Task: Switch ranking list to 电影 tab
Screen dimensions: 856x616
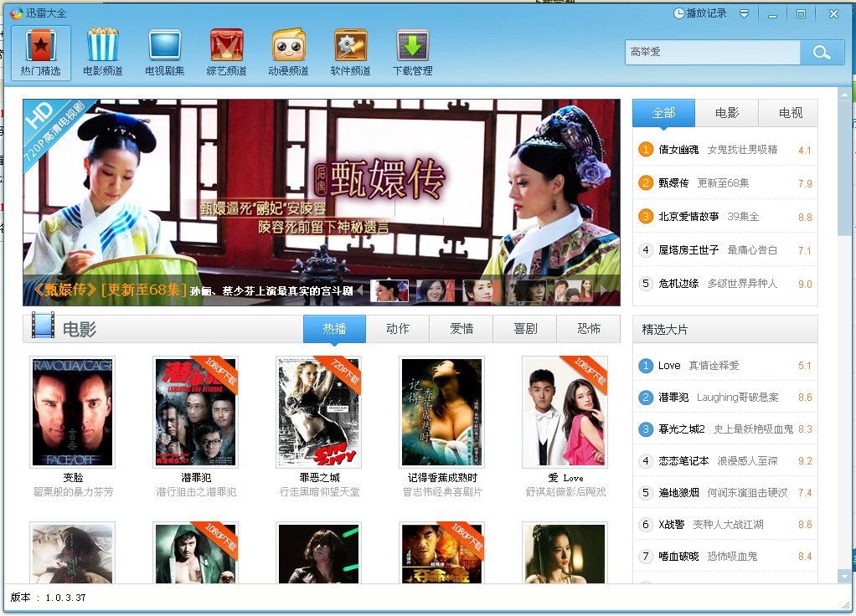Action: [727, 113]
